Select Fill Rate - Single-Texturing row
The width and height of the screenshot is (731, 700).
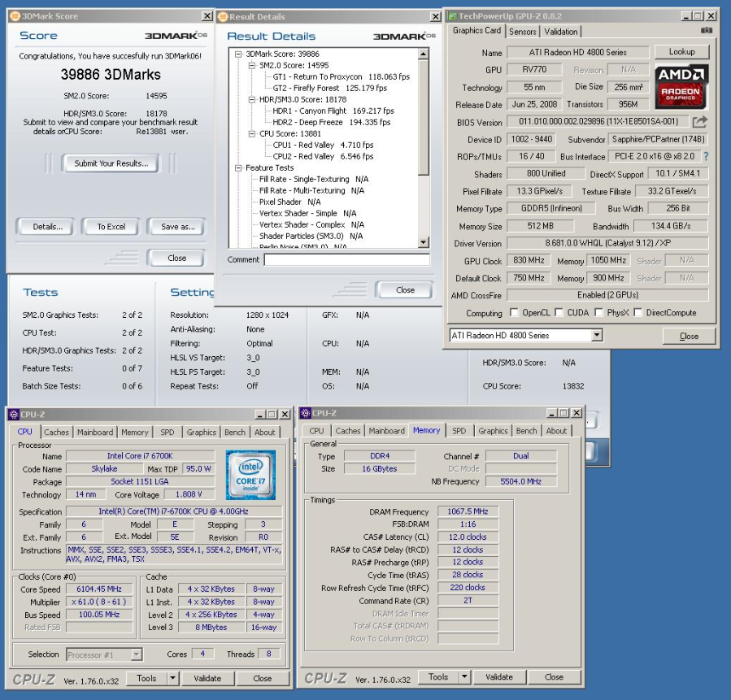coord(313,179)
